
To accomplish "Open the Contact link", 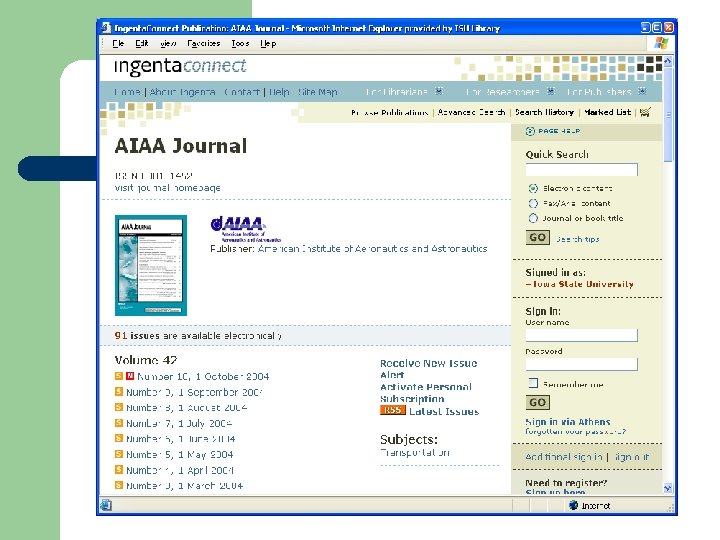I will pyautogui.click(x=242, y=92).
